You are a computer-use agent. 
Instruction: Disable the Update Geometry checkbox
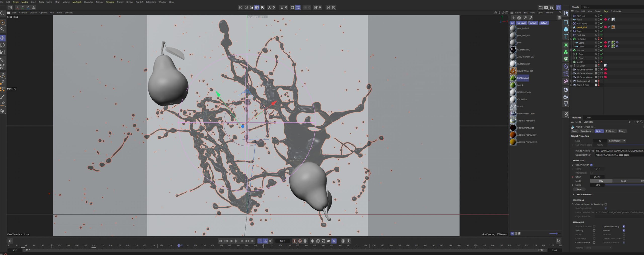coord(624,227)
